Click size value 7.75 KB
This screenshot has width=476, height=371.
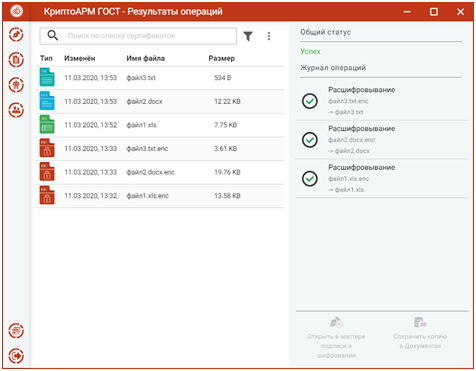click(226, 125)
